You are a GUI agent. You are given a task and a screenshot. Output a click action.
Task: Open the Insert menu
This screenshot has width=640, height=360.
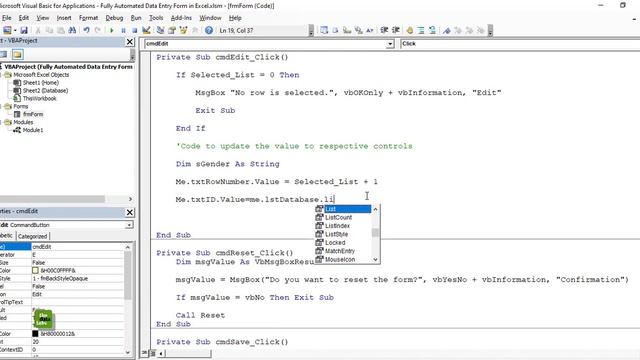tap(64, 18)
